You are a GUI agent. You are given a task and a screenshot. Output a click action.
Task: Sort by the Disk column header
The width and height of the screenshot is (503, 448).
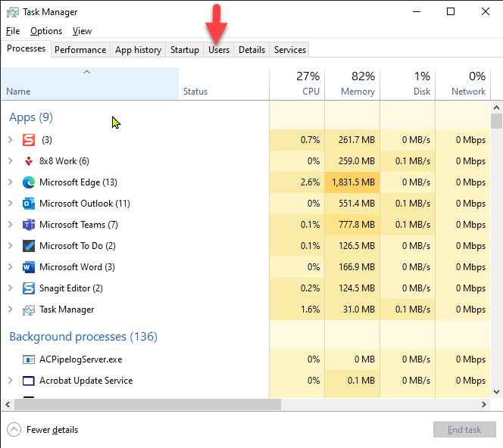[408, 84]
